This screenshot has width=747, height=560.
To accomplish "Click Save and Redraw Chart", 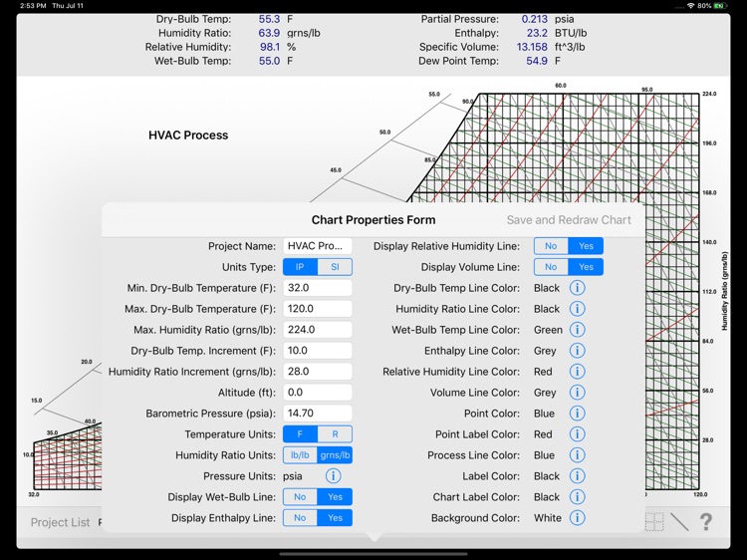I will coord(569,219).
